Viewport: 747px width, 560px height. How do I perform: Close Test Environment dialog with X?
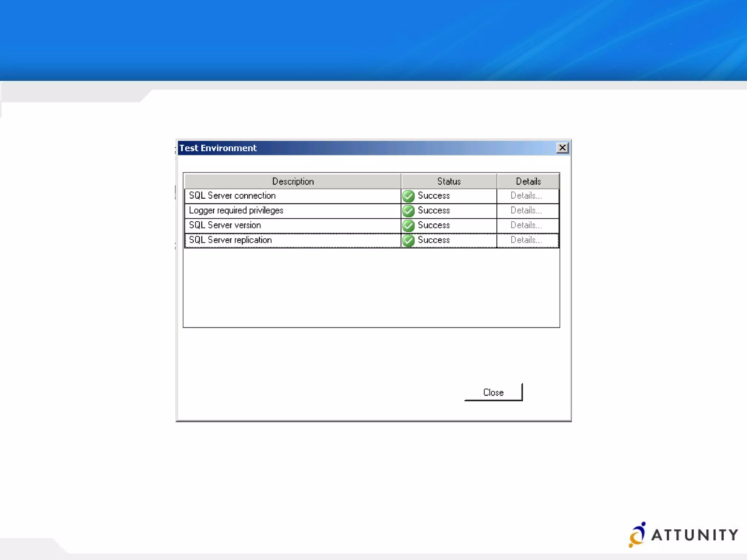click(562, 148)
